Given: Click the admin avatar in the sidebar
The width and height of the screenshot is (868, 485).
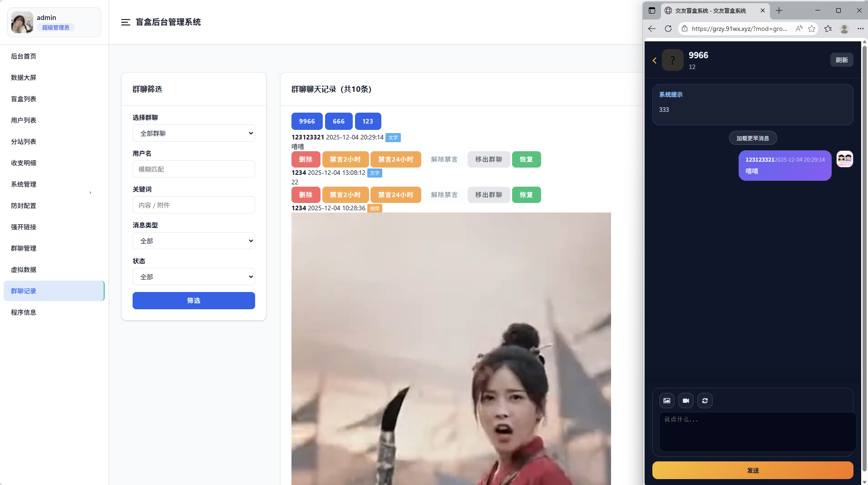Looking at the screenshot, I should click(21, 22).
